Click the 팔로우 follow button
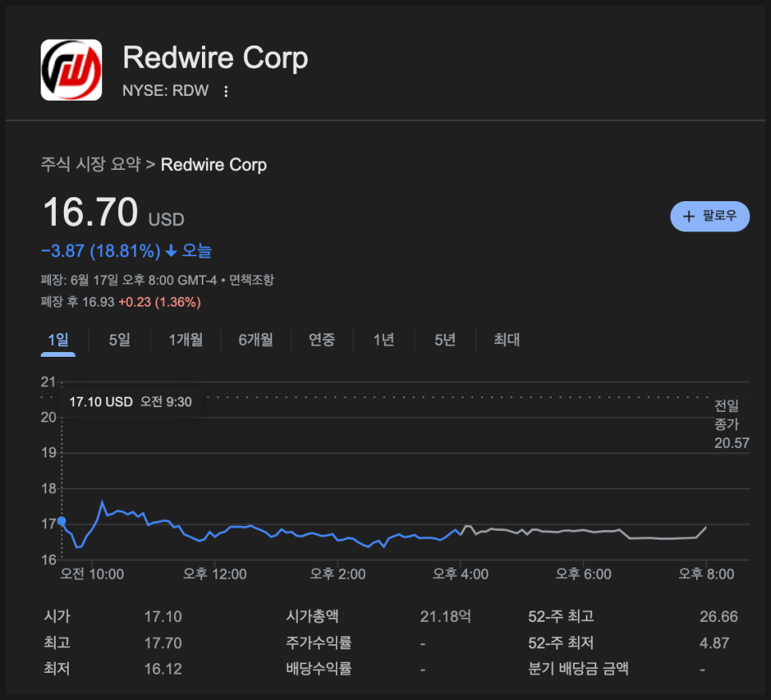The width and height of the screenshot is (771, 700). pos(710,216)
